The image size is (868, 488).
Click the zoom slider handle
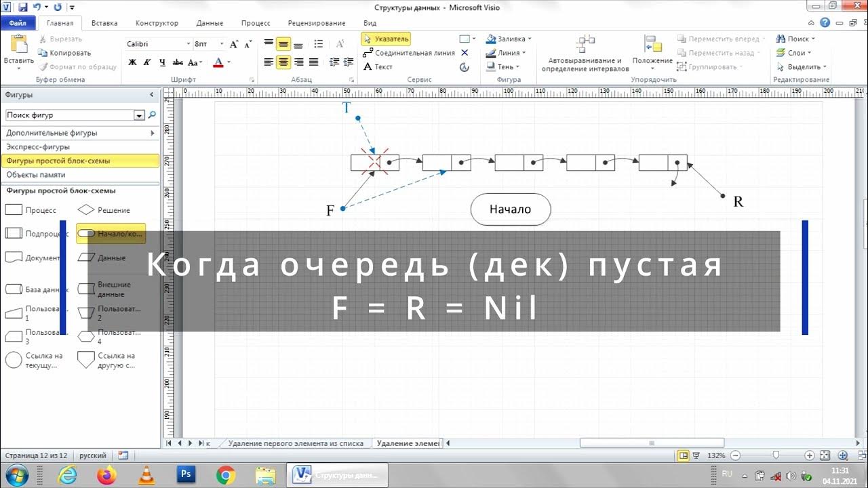(x=776, y=455)
